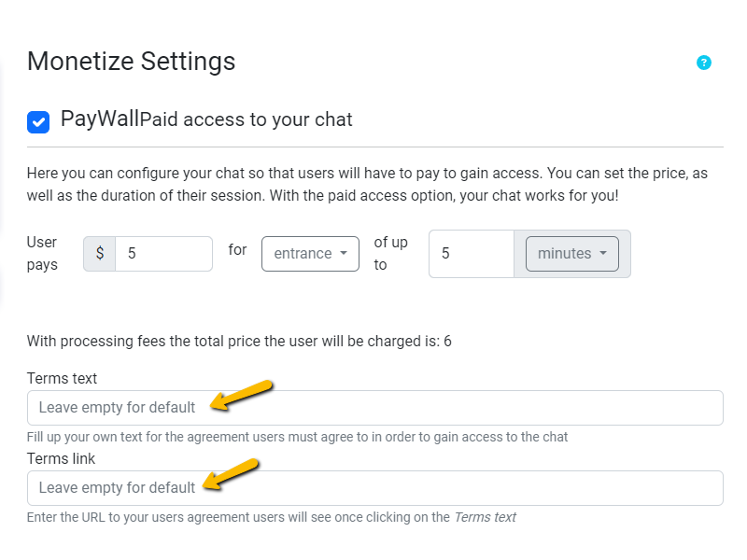Click the total price with fees line
Image resolution: width=747 pixels, height=560 pixels.
239,342
